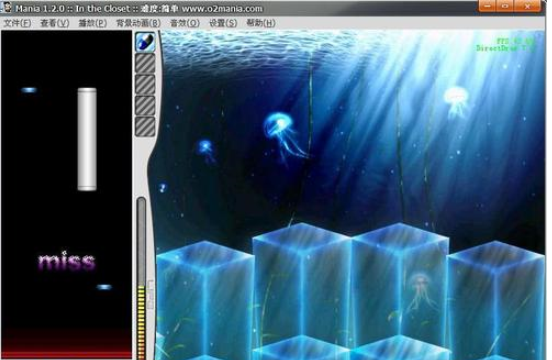Screen dimensions: 552x360
Task: Open the 播放(P) menu
Action: (92, 23)
